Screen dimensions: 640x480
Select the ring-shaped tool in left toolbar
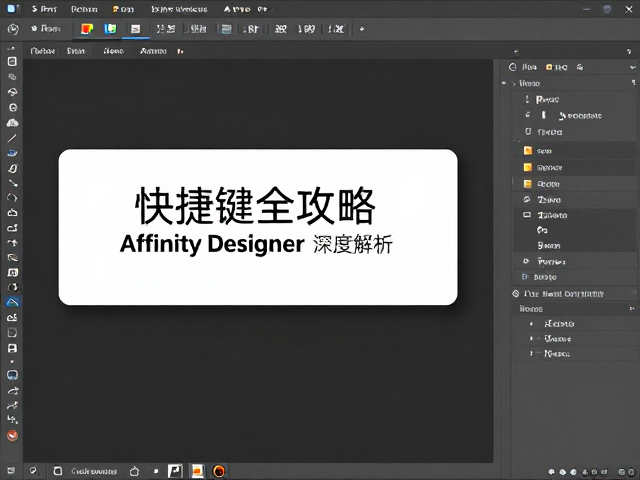(x=13, y=108)
